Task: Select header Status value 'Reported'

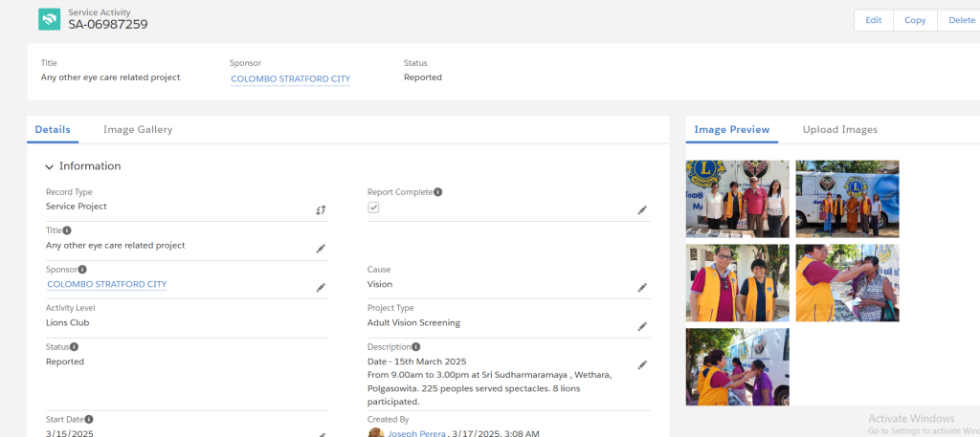Action: pyautogui.click(x=423, y=77)
